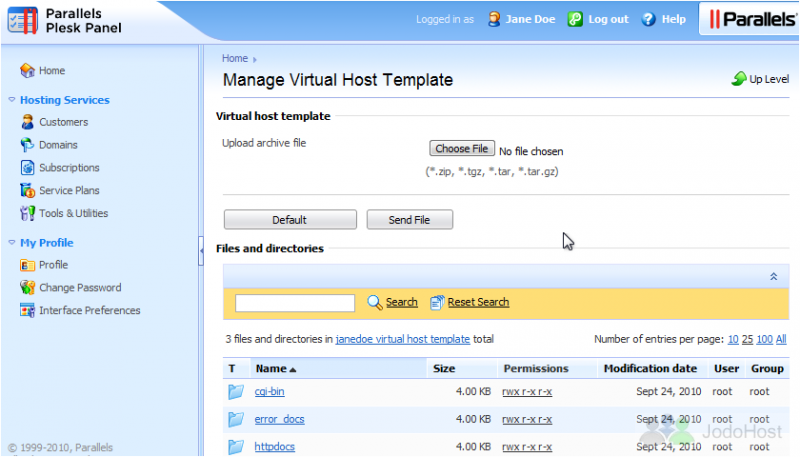This screenshot has height=457, width=800.
Task: Select the Subscriptions icon
Action: 28,167
